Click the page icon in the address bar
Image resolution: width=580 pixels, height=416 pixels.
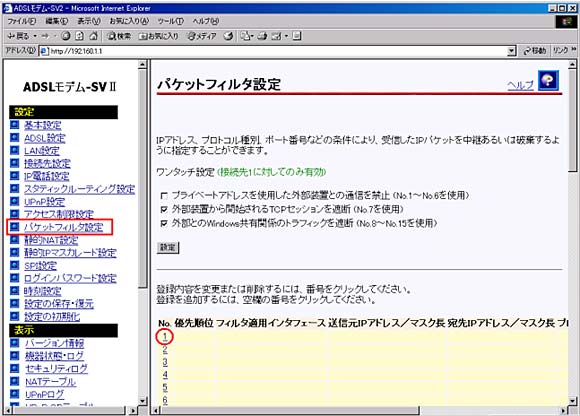(44, 51)
